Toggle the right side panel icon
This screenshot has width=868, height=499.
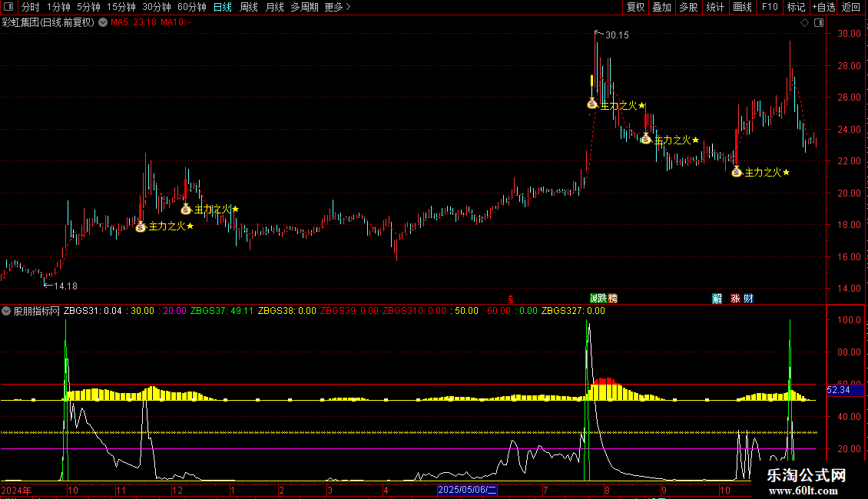pyautogui.click(x=819, y=23)
